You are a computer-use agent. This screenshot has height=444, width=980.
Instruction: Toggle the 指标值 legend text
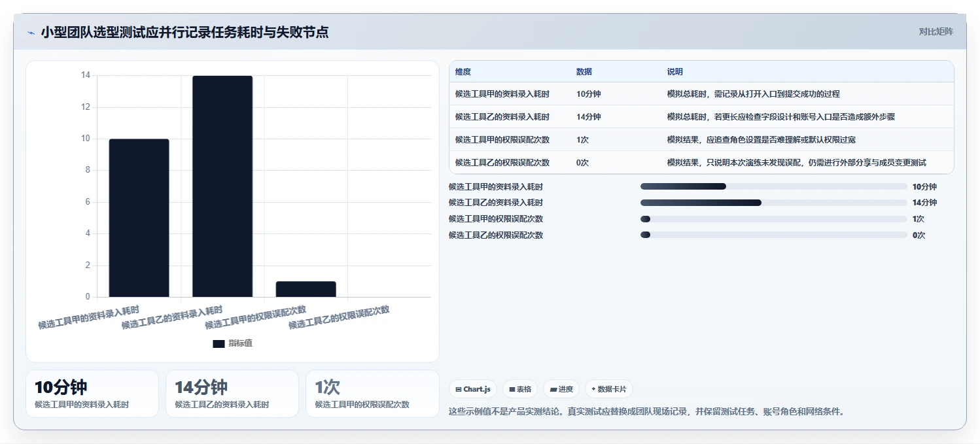click(x=240, y=343)
